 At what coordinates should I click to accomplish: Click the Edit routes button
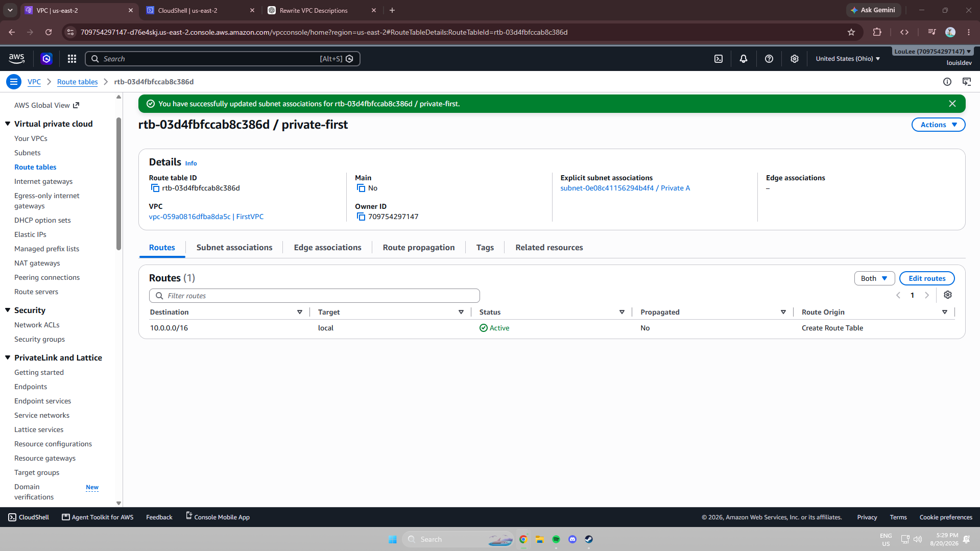click(927, 278)
